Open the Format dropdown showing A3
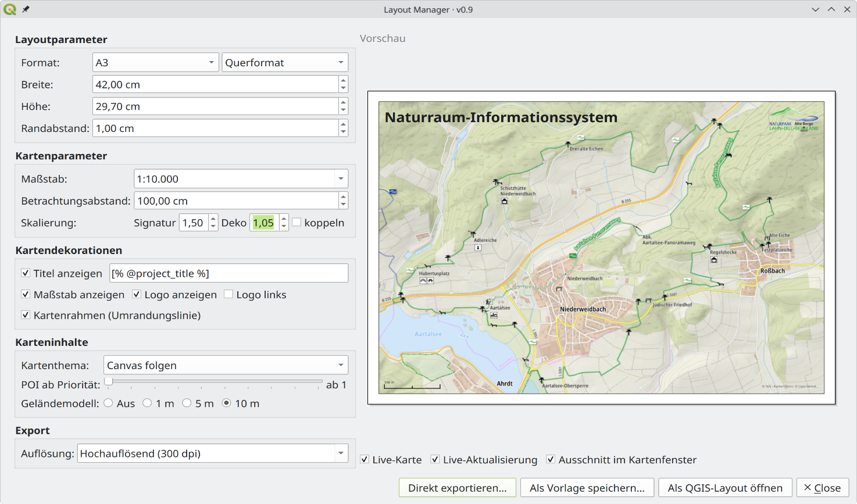 click(156, 62)
